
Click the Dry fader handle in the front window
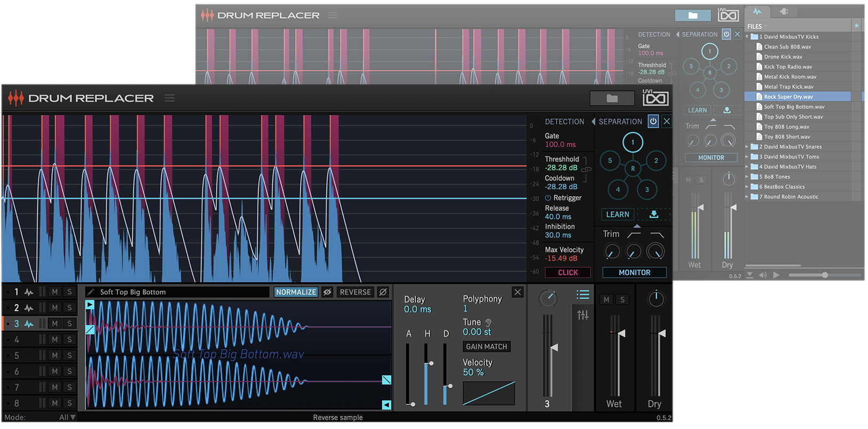point(662,333)
